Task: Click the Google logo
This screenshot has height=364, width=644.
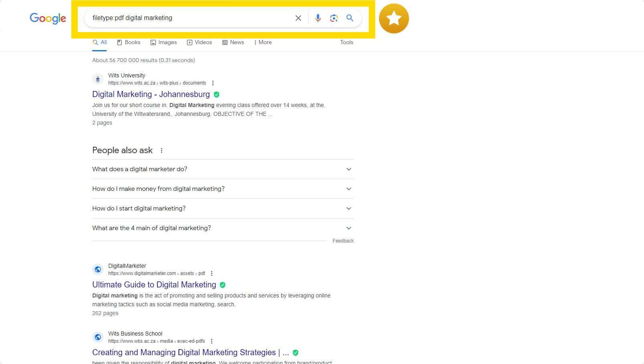Action: coord(48,18)
